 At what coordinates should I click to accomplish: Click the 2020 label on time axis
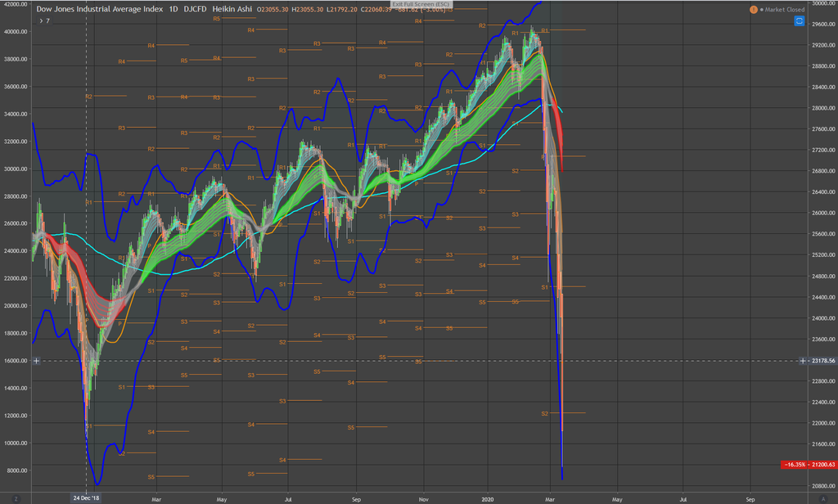point(488,499)
